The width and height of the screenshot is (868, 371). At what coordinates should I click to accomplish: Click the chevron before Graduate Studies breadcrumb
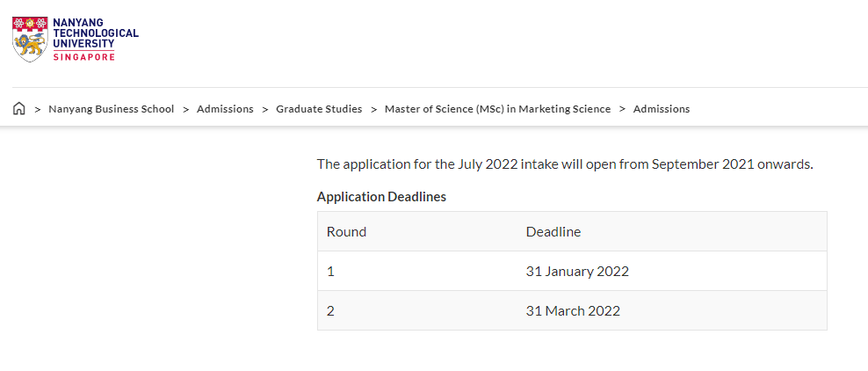point(265,109)
